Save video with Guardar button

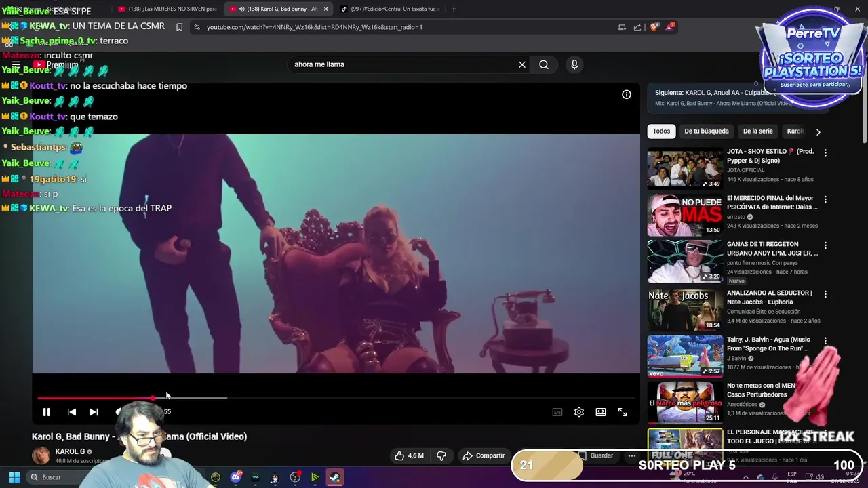click(x=596, y=455)
